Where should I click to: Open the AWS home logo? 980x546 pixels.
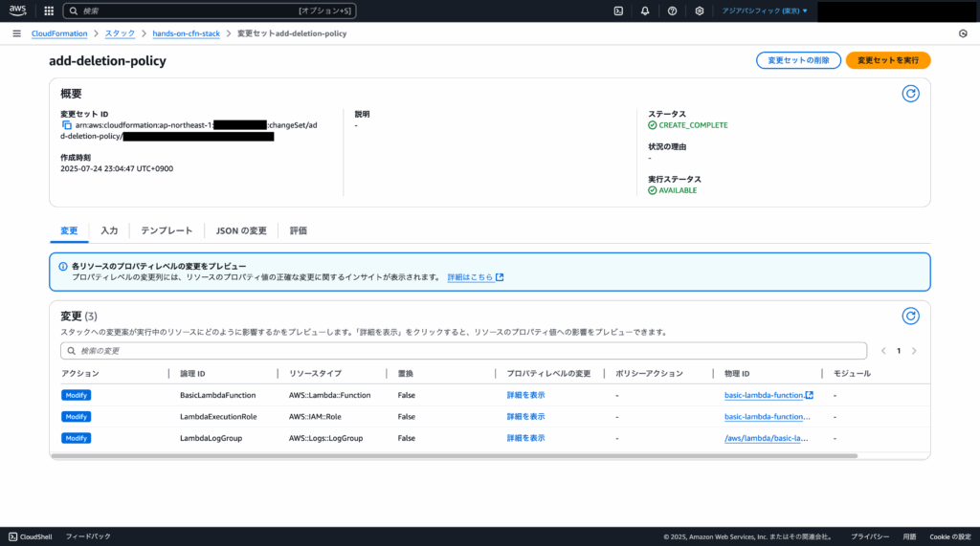17,10
